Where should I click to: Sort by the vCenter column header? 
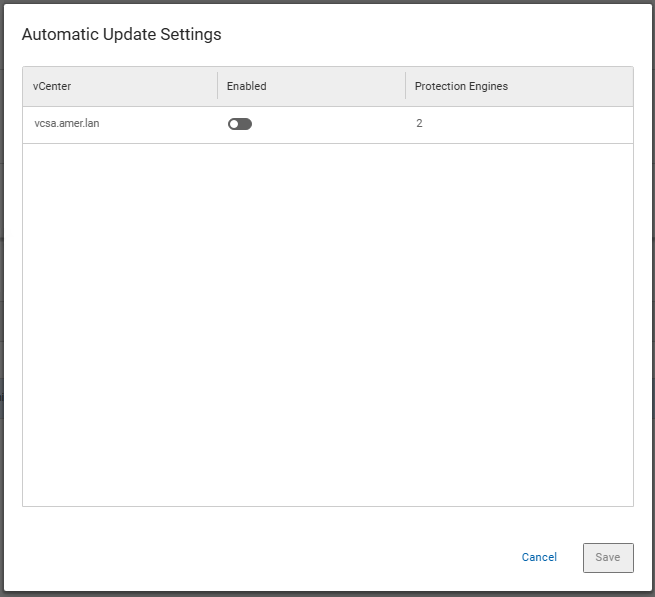(52, 86)
